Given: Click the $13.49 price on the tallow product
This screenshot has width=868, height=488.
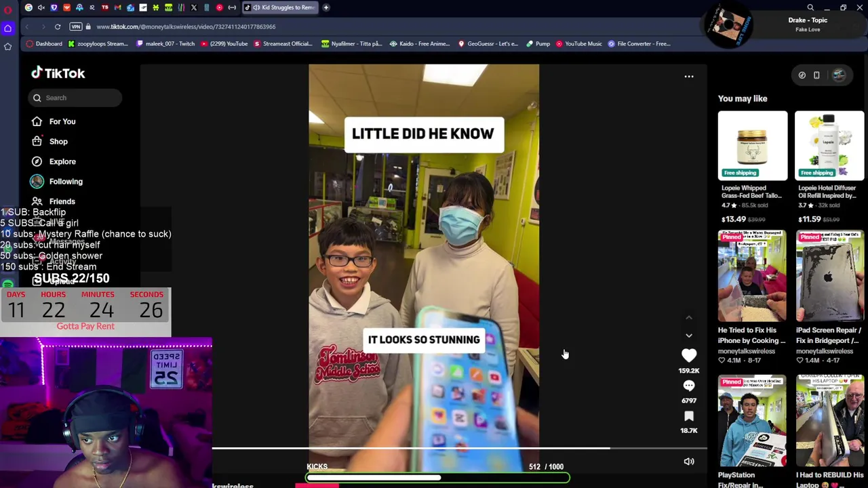Looking at the screenshot, I should click(x=734, y=220).
